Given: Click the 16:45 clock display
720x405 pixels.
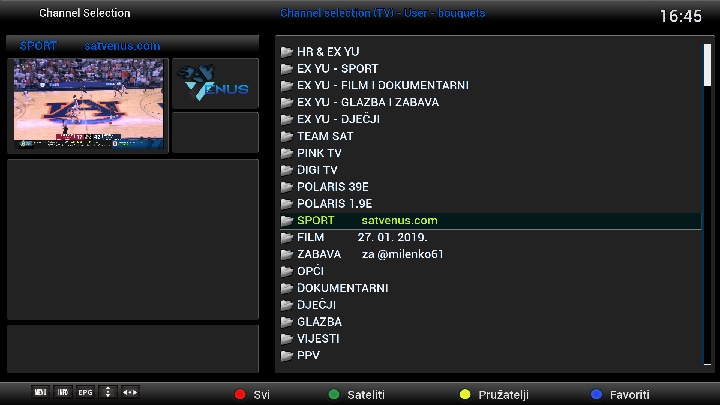Looking at the screenshot, I should [681, 17].
